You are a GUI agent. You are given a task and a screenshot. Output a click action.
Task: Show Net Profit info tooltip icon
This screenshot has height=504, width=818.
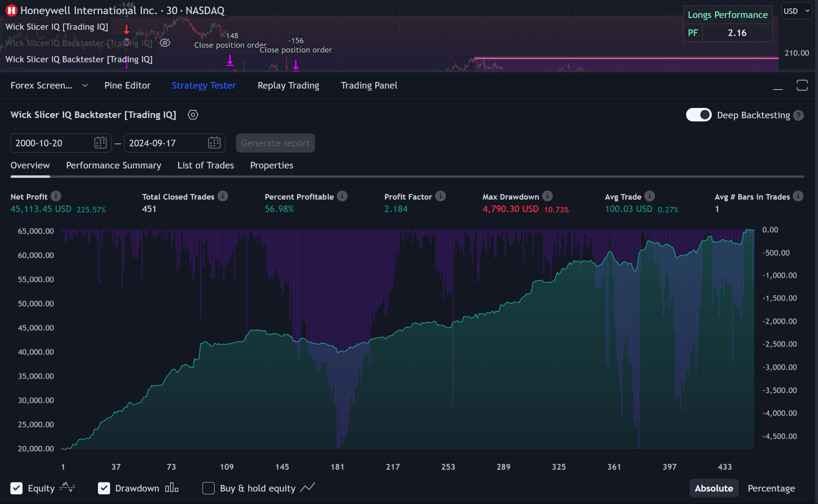[x=56, y=196]
